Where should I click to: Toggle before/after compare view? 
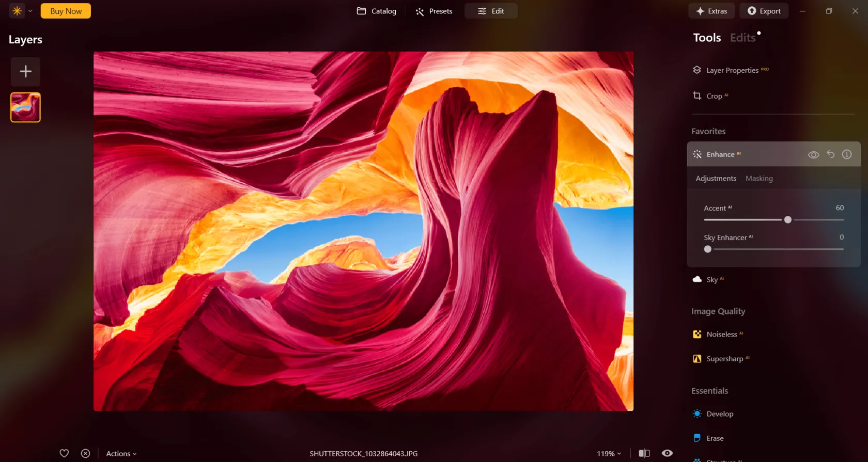pyautogui.click(x=644, y=453)
